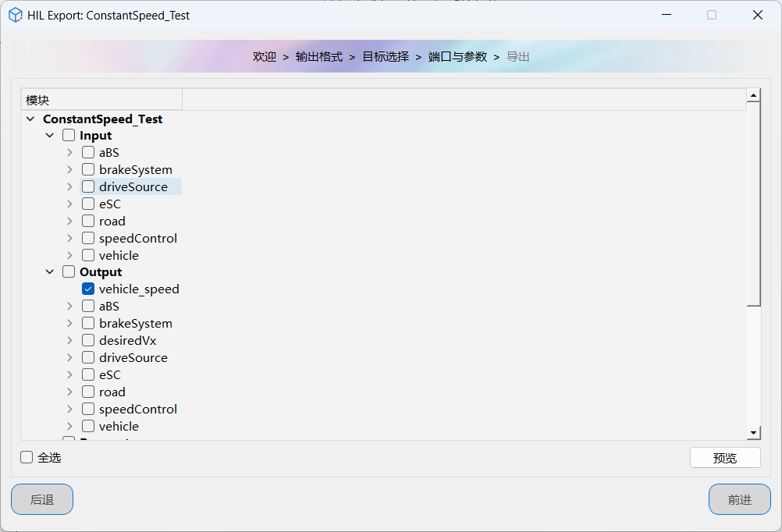
Task: Click the 前进 forward button
Action: (x=739, y=499)
